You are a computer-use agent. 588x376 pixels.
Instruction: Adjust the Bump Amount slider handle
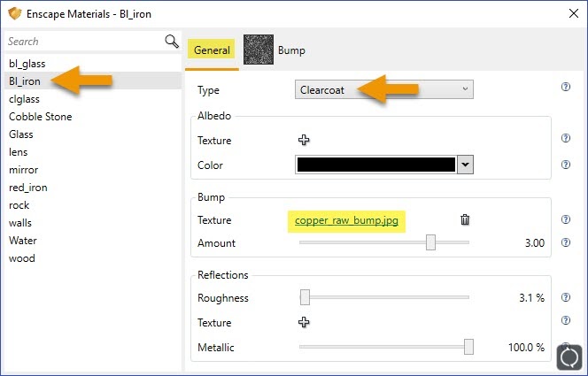430,242
